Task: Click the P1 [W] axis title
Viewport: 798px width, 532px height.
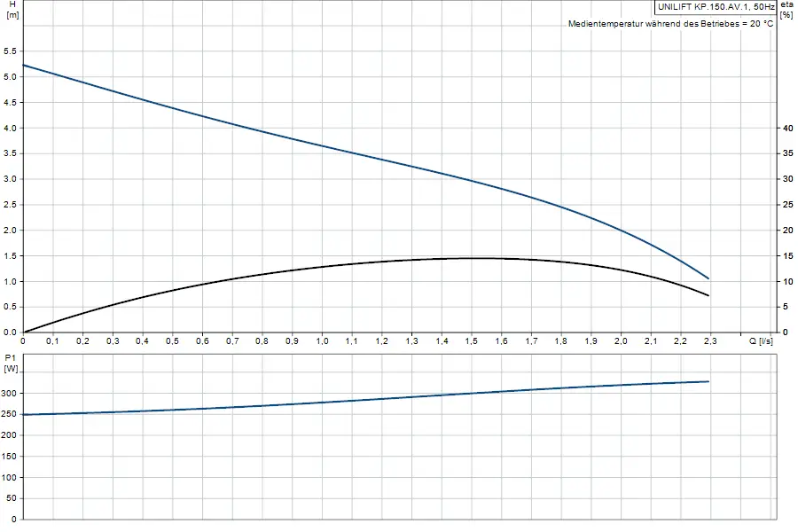Action: click(x=11, y=364)
